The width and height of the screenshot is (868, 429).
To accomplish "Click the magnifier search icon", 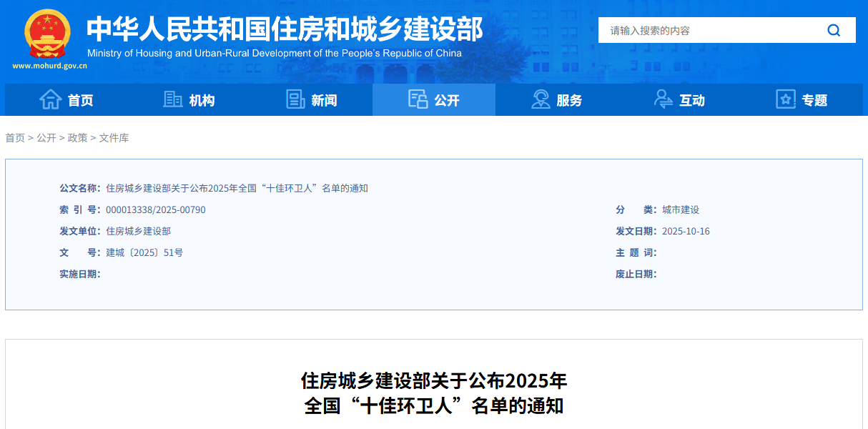I will pos(834,30).
